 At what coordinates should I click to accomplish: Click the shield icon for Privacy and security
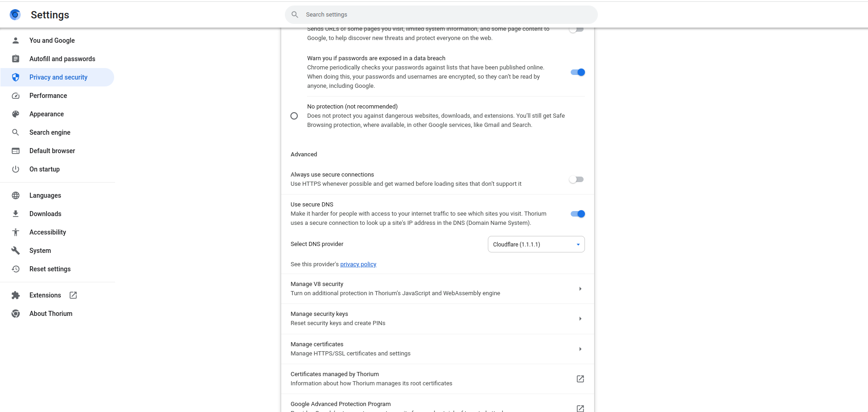pos(16,77)
